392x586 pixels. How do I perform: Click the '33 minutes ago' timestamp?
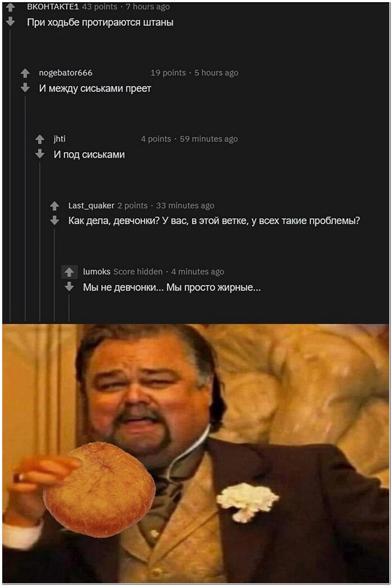[x=185, y=205]
